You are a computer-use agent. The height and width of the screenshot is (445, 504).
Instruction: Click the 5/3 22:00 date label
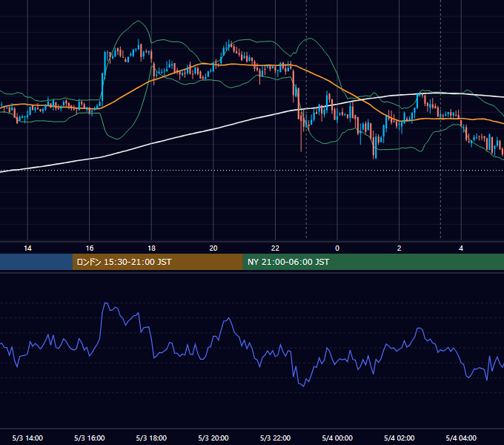275,438
